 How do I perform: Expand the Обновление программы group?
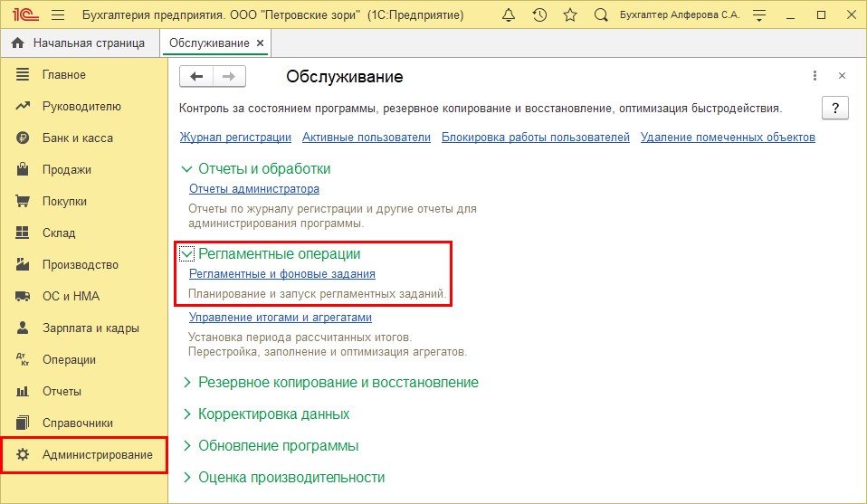pos(187,445)
